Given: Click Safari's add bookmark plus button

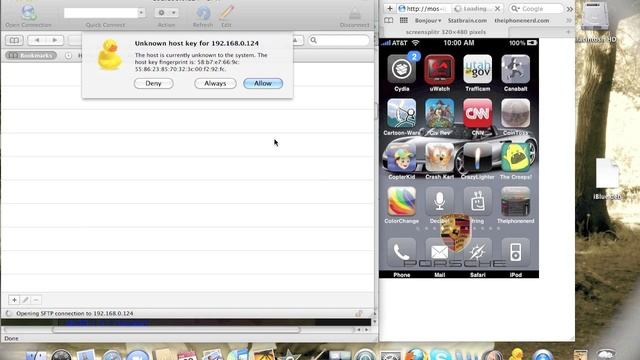Looking at the screenshot, I should coord(389,8).
